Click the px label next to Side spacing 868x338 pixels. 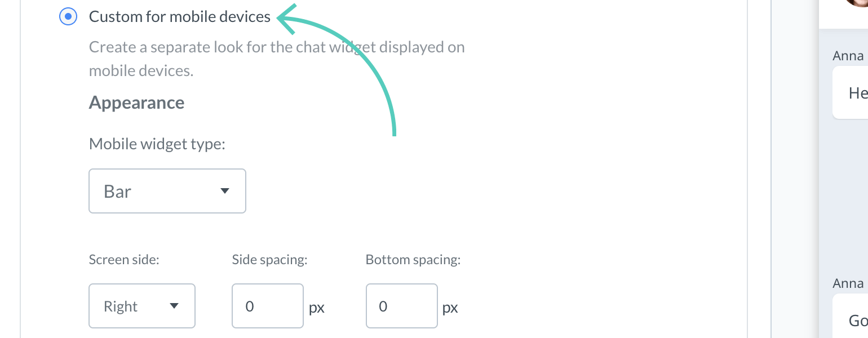[317, 307]
